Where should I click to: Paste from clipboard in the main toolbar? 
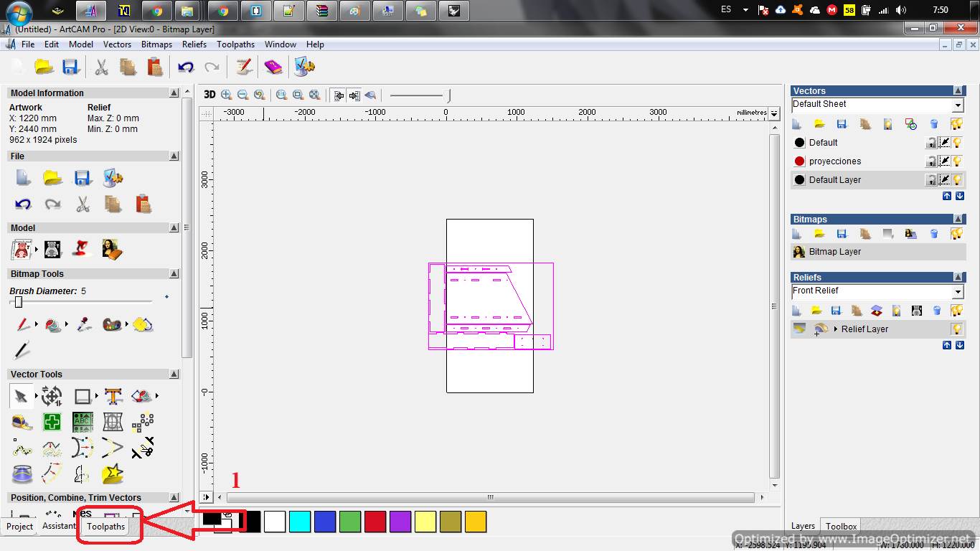pyautogui.click(x=155, y=67)
